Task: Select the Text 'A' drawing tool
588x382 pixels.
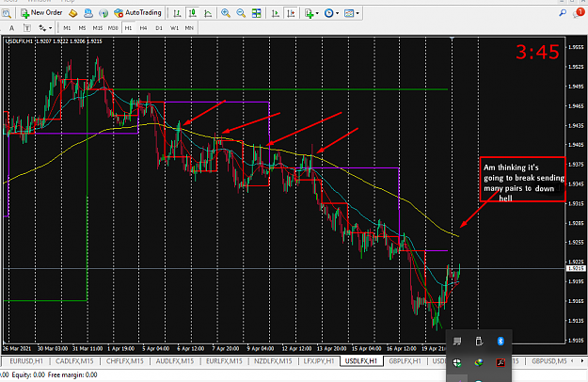Action: click(11, 28)
